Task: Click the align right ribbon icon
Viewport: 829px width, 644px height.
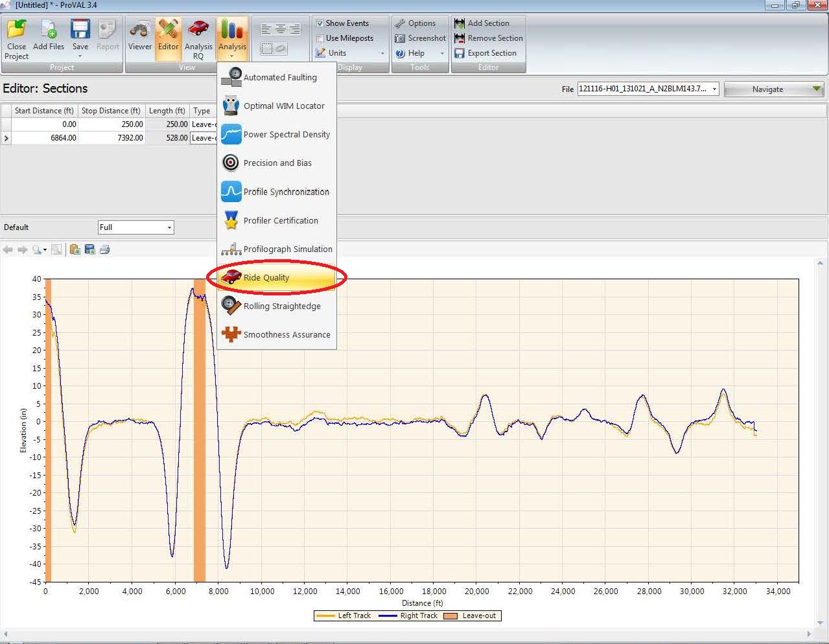Action: 295,29
